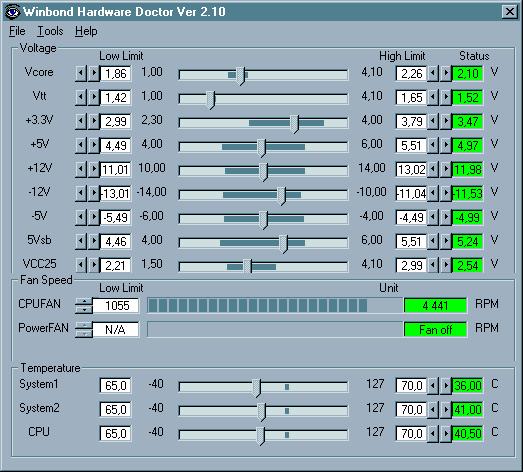Decrease VCC25 low limit with left arrow
Screen dimensions: 523x472
click(x=81, y=266)
